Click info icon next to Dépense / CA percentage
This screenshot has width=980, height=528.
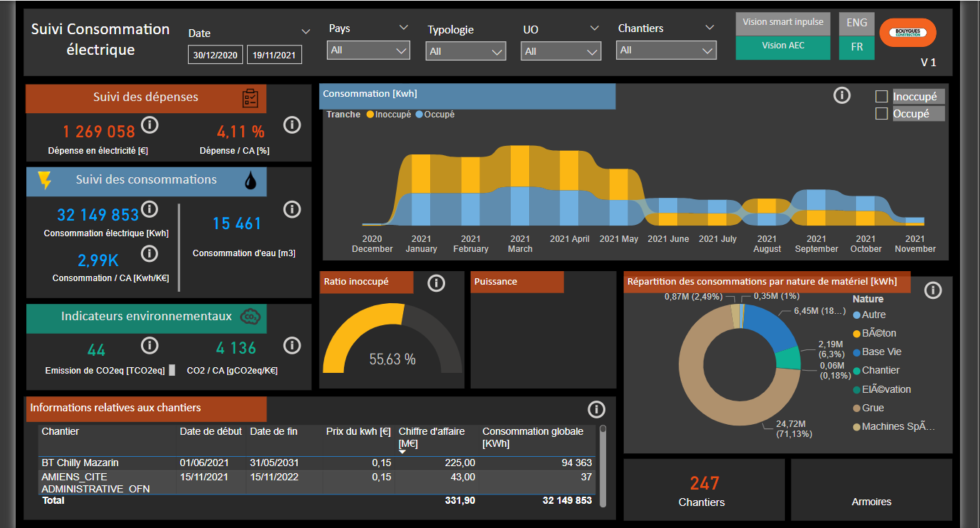click(x=292, y=125)
